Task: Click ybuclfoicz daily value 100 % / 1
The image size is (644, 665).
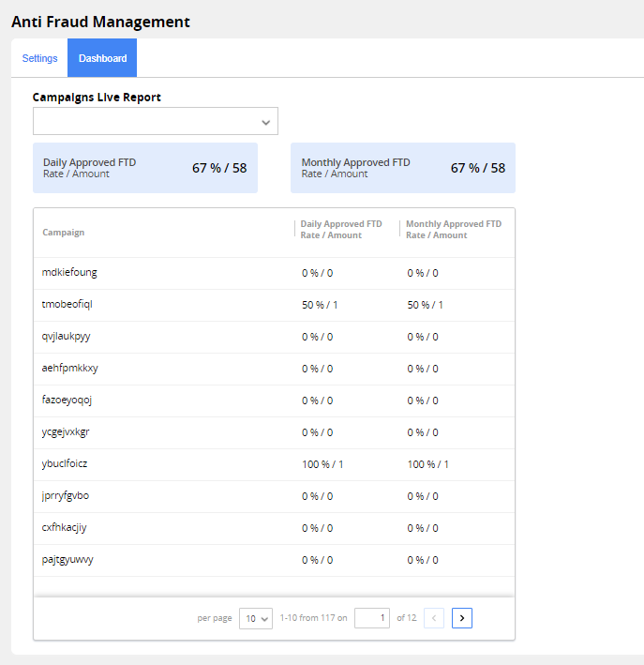Action: click(322, 464)
